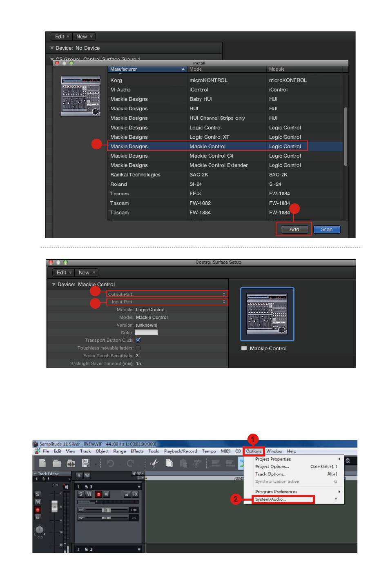
Task: Open the Input Port dropdown
Action: click(x=167, y=302)
